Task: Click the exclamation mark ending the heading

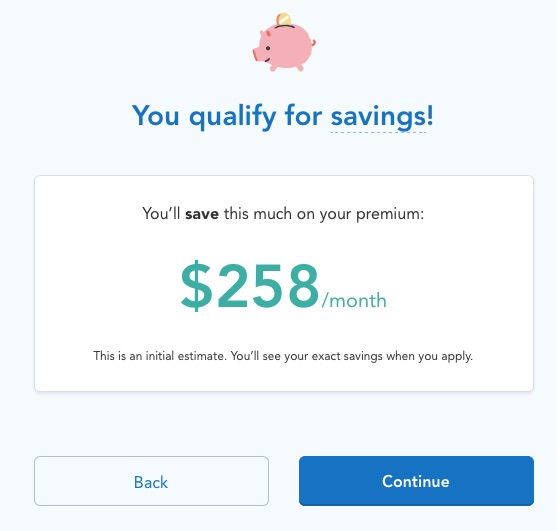Action: point(430,115)
